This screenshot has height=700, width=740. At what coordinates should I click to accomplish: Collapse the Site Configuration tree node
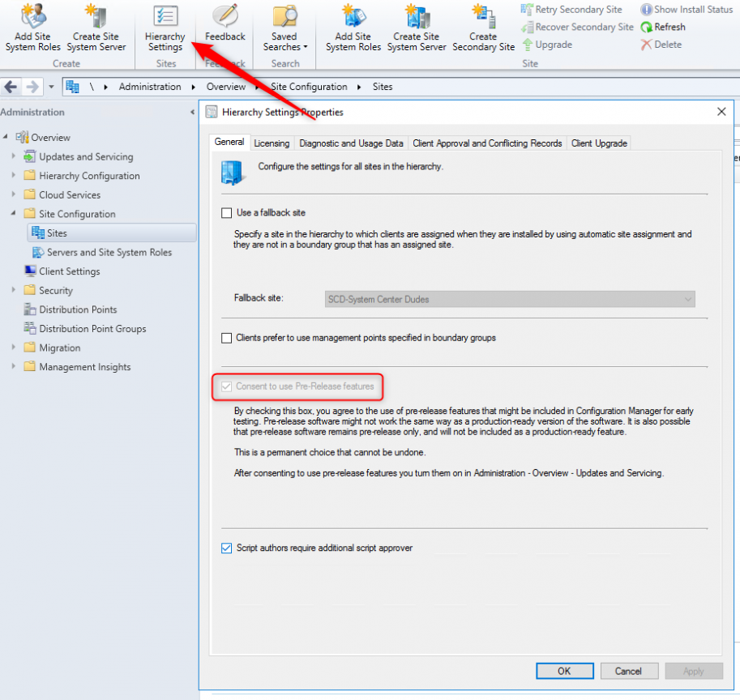tap(13, 214)
